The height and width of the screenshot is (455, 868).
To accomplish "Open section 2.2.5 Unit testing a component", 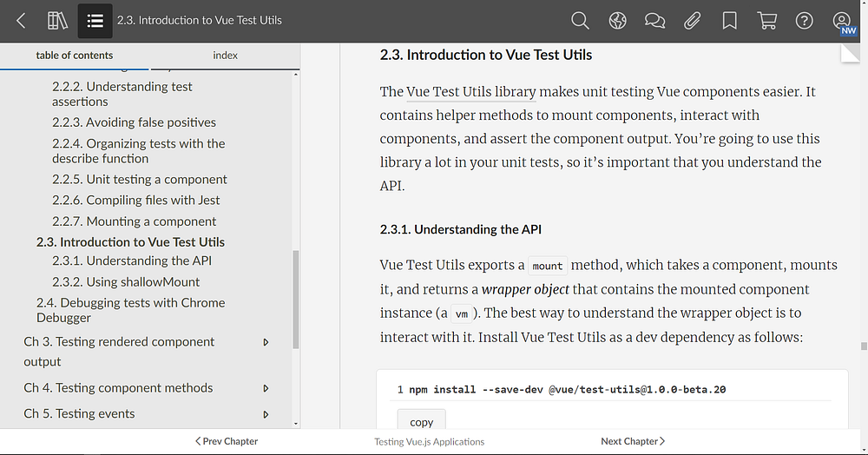I will click(x=140, y=180).
